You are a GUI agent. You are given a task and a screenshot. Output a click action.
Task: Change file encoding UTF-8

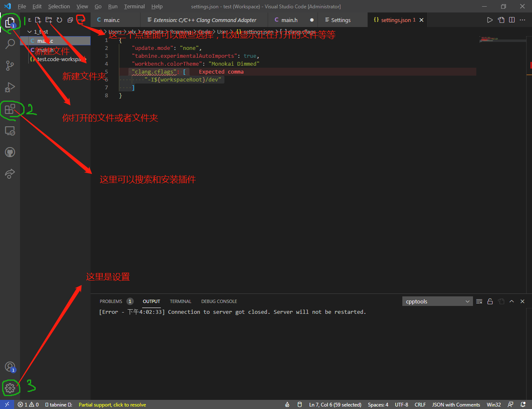coord(401,404)
